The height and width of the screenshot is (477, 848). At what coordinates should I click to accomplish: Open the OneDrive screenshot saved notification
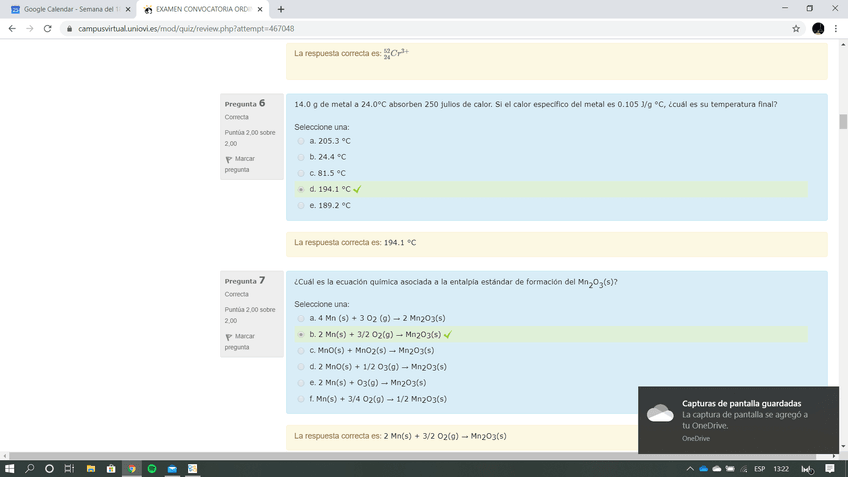click(x=738, y=420)
